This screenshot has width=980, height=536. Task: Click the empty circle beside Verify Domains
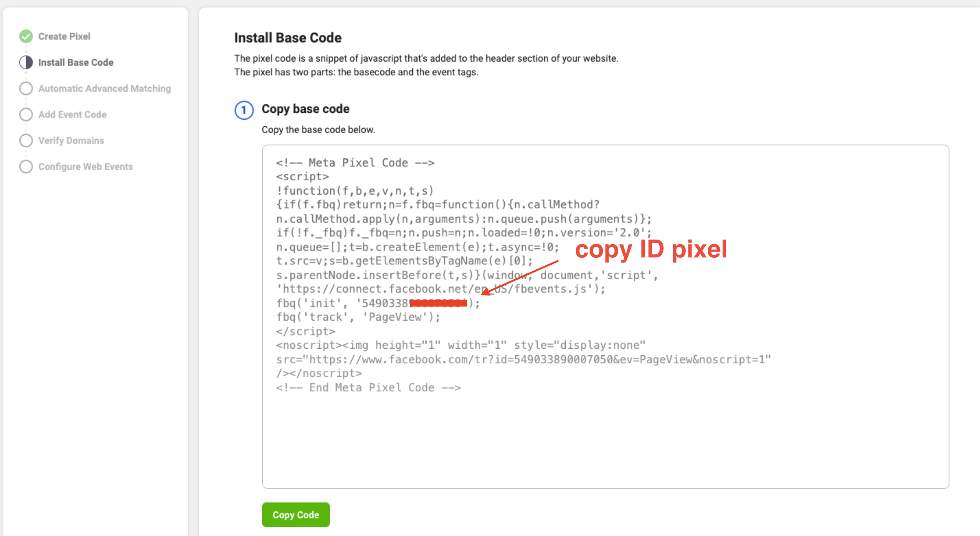[x=26, y=140]
